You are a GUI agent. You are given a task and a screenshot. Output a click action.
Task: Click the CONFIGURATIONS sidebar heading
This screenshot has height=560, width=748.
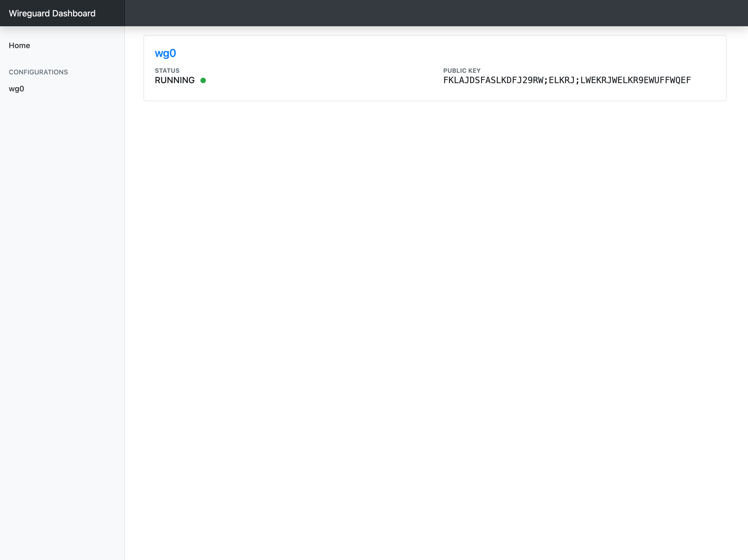coord(38,72)
